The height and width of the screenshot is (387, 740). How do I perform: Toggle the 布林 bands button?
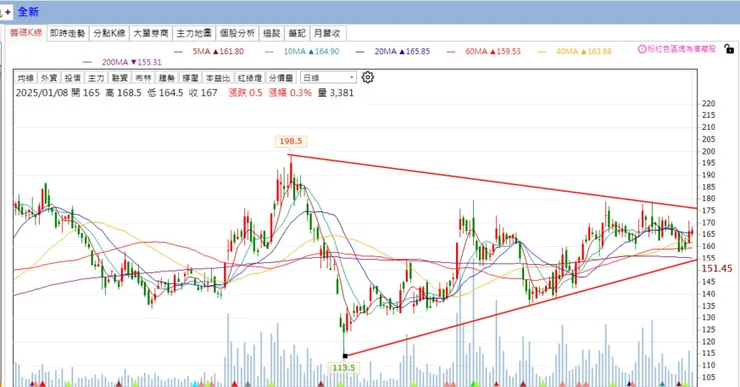(143, 78)
